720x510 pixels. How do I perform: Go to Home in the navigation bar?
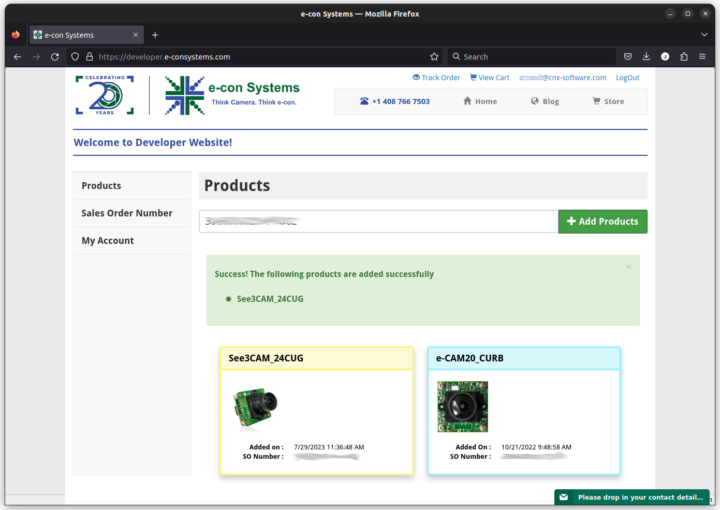[x=480, y=101]
